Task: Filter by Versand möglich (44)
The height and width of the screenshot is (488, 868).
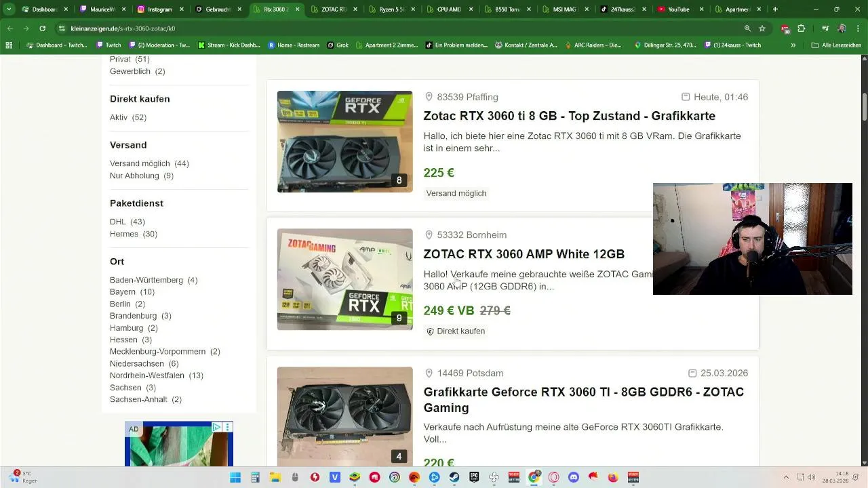Action: click(x=149, y=163)
